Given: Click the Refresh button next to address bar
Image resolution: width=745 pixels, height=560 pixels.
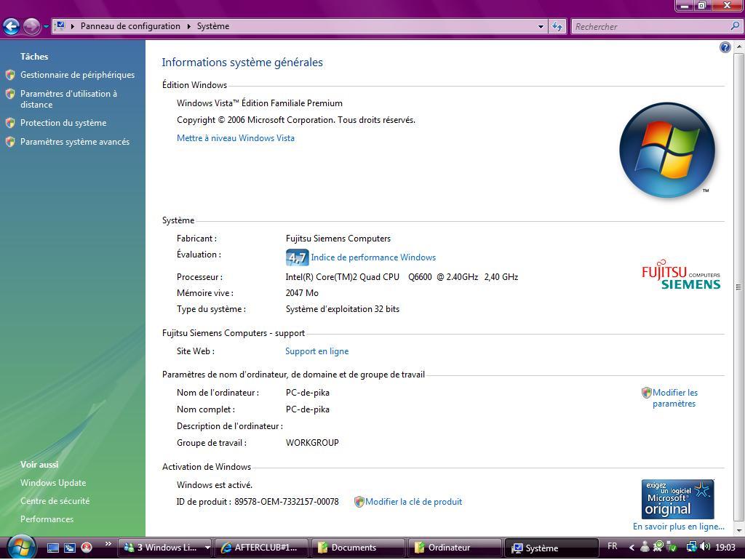Looking at the screenshot, I should [557, 27].
